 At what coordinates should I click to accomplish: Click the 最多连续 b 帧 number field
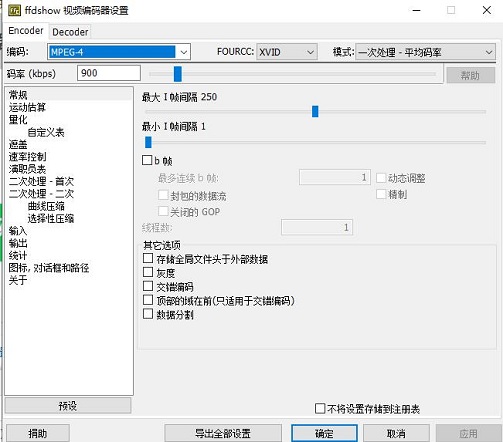click(x=335, y=177)
